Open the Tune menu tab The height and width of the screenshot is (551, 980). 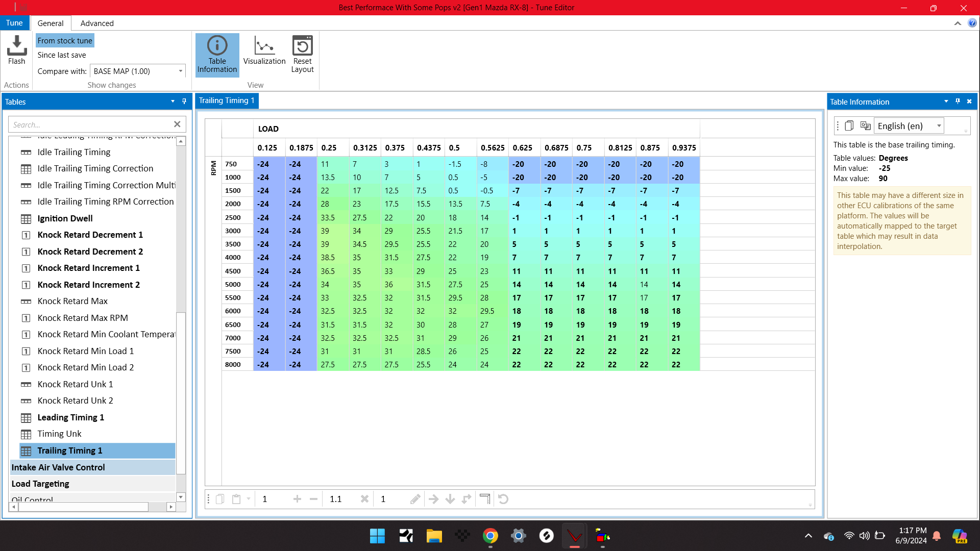click(14, 23)
